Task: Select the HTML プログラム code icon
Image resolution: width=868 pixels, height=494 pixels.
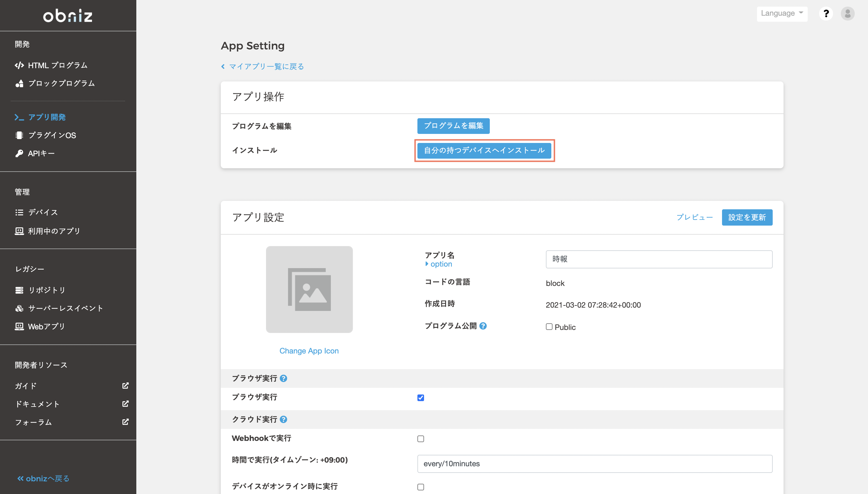Action: 19,65
